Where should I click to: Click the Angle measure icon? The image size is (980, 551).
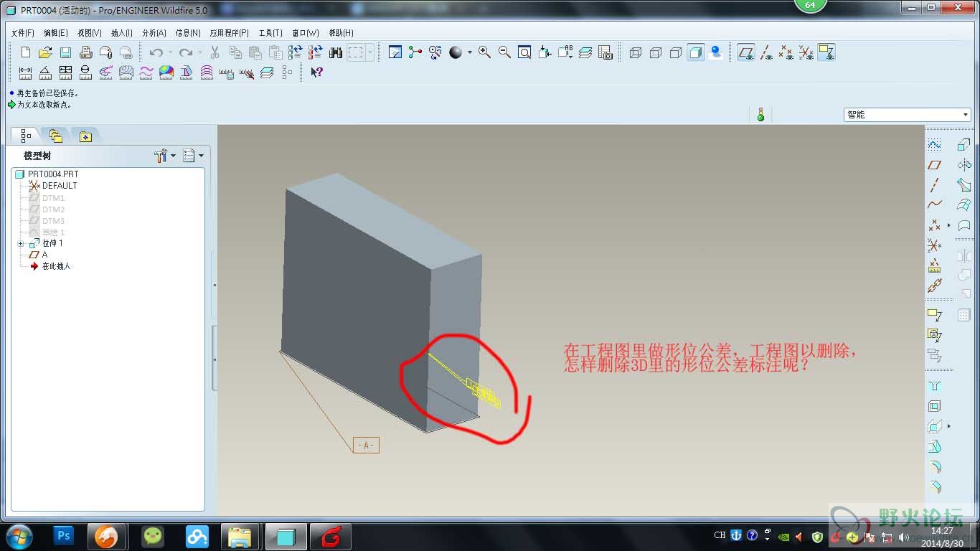(45, 72)
